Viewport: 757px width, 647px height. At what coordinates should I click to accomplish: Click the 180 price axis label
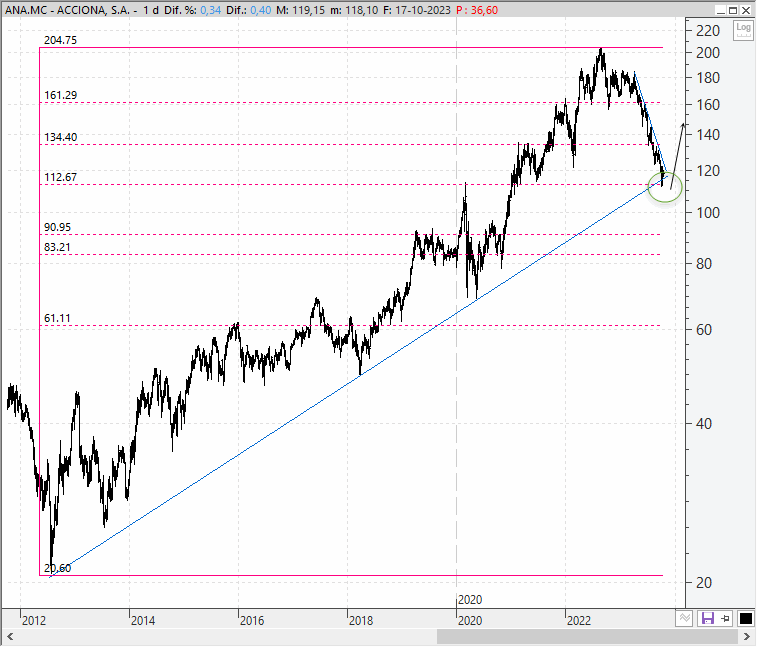(708, 78)
